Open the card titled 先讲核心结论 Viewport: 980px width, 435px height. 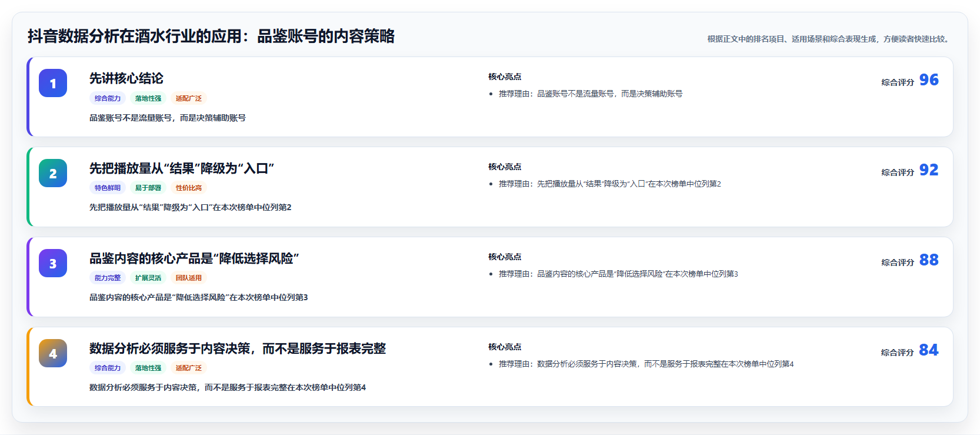126,78
